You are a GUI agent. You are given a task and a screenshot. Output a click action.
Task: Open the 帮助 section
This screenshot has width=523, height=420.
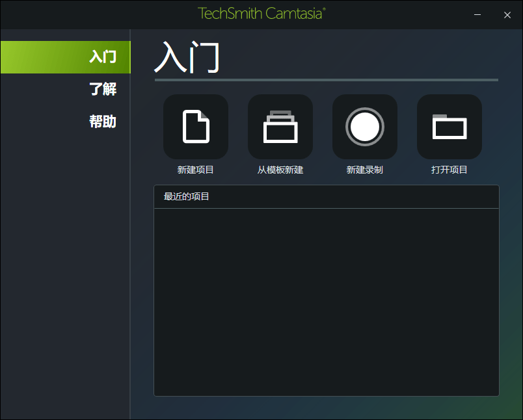click(104, 122)
